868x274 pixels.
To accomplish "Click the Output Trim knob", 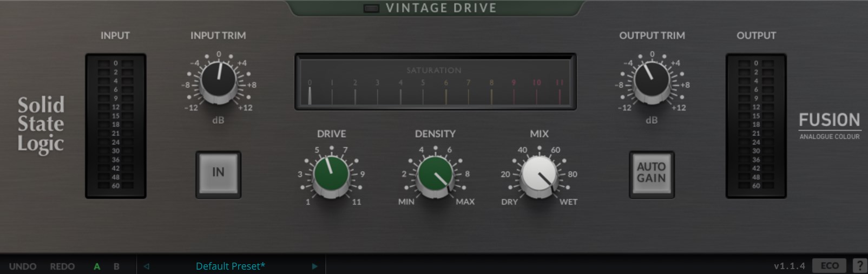I will (x=652, y=81).
